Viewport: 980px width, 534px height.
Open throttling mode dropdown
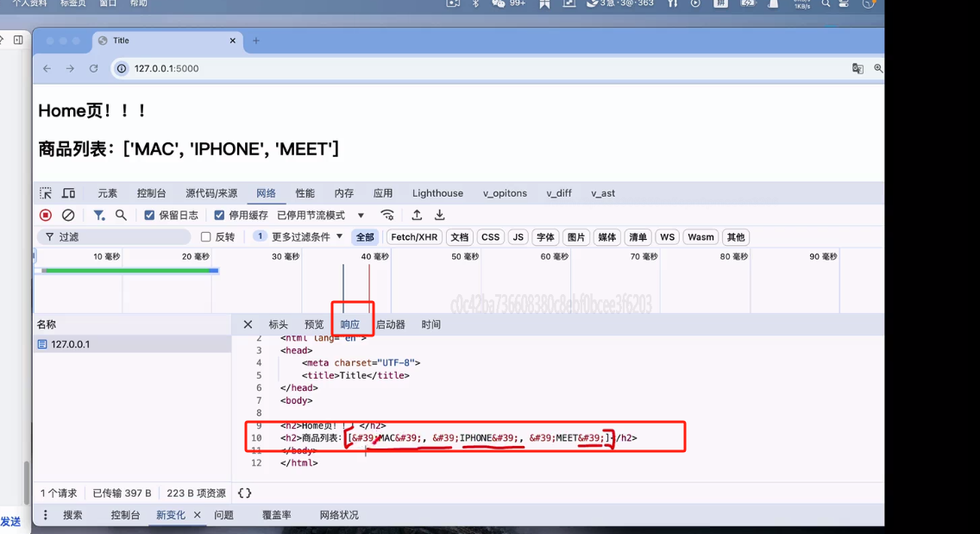[320, 215]
